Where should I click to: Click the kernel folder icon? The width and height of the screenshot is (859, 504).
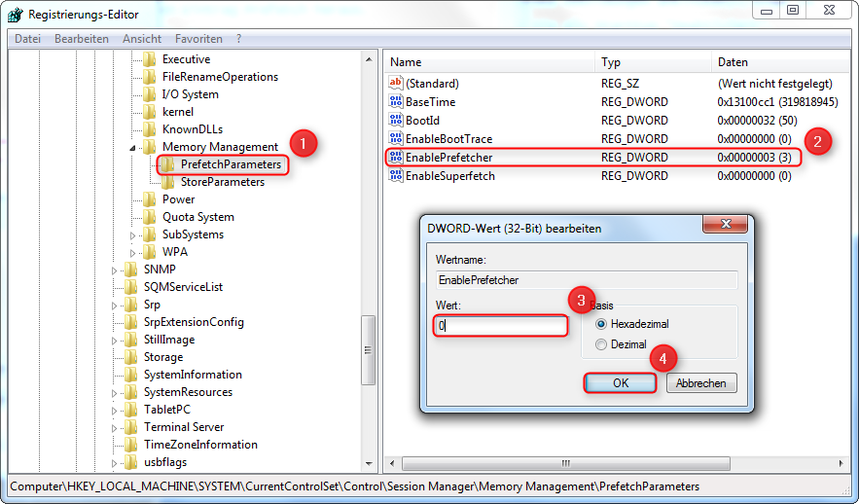[149, 112]
